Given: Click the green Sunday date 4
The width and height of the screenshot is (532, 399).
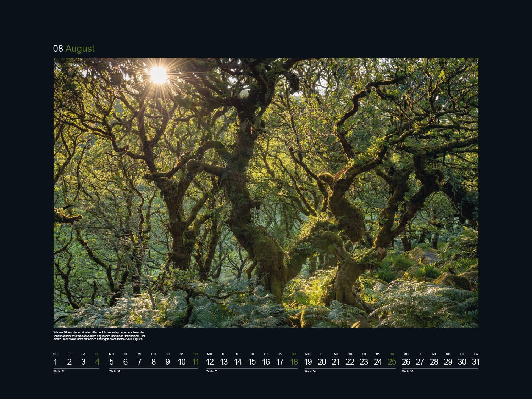Looking at the screenshot, I should 97,362.
